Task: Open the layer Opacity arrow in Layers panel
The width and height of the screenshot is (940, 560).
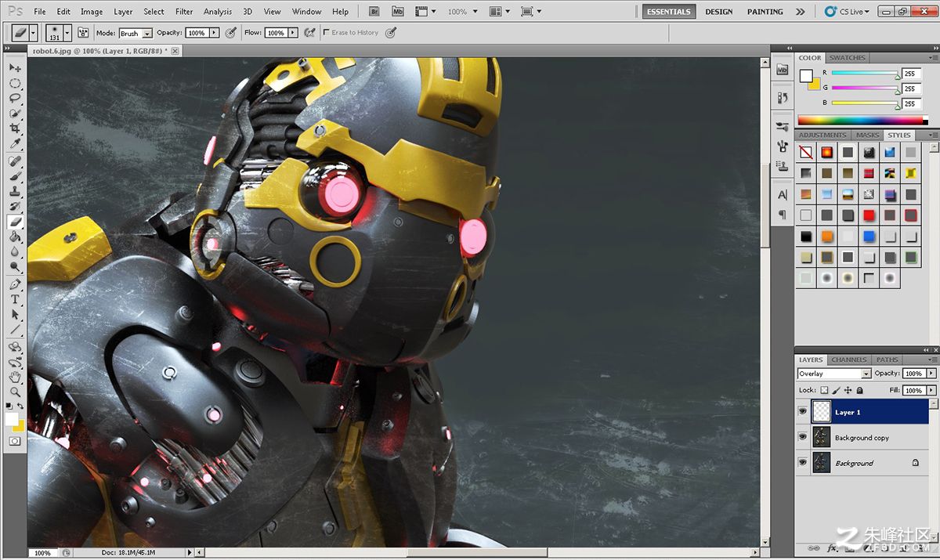Action: pyautogui.click(x=931, y=374)
